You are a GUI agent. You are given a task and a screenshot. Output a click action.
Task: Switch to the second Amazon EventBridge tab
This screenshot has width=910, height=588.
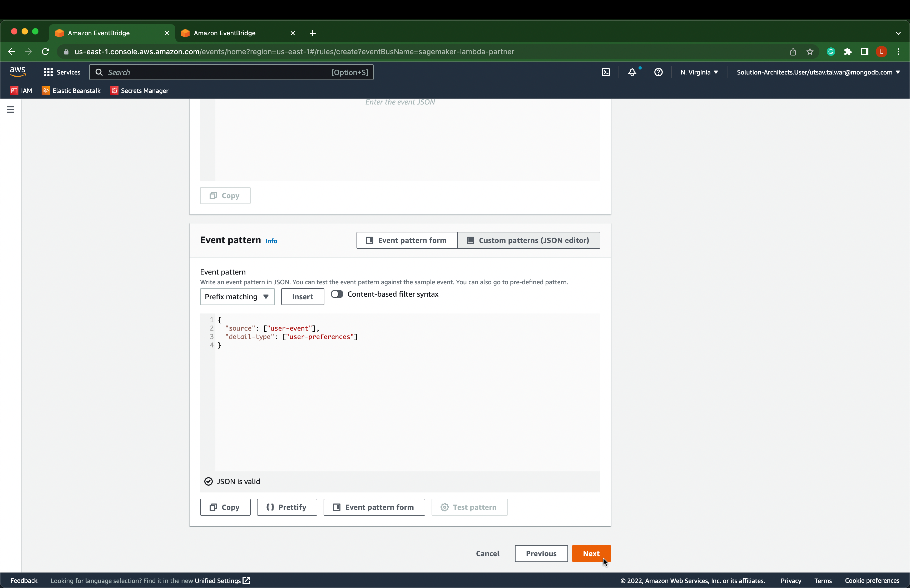[x=237, y=33]
